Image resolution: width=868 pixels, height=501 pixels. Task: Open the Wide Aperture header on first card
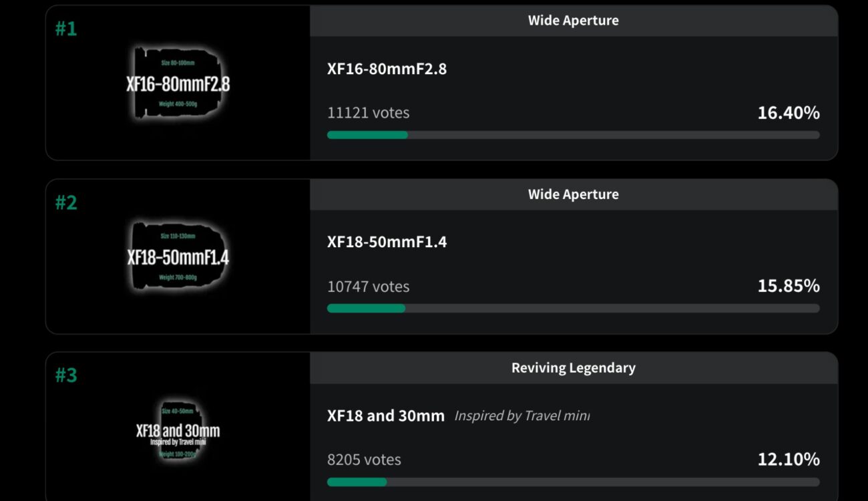573,21
